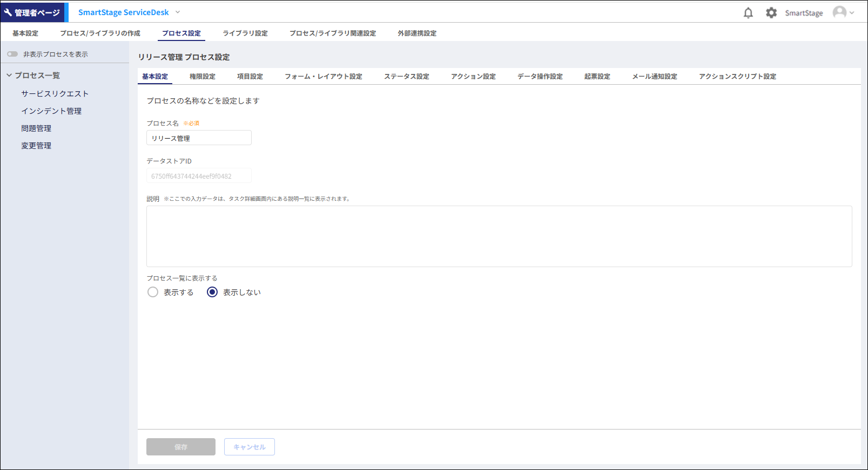
Task: Select the 表示しない radio button
Action: point(212,292)
